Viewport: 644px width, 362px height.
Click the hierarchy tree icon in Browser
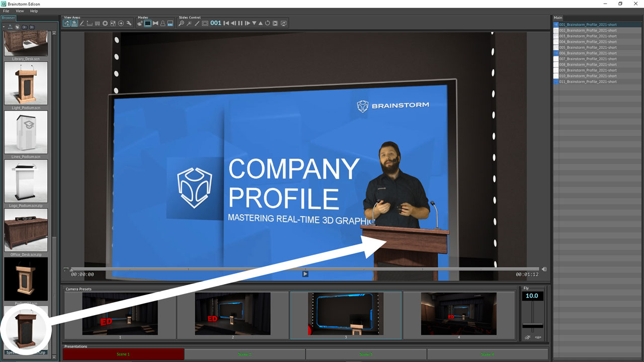[10, 27]
